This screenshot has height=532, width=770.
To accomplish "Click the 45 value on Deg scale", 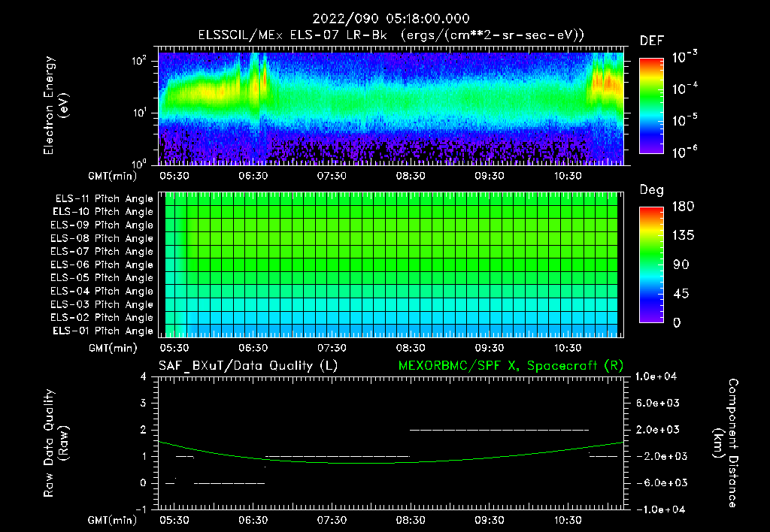I will [681, 294].
